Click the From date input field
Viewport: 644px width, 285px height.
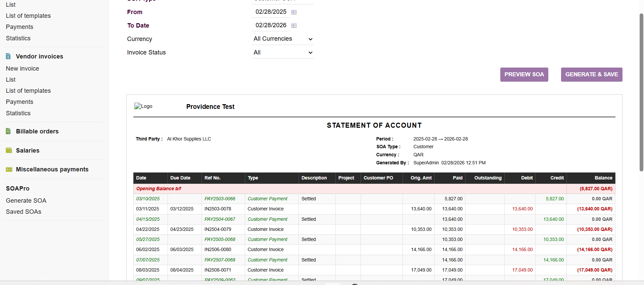tap(271, 12)
